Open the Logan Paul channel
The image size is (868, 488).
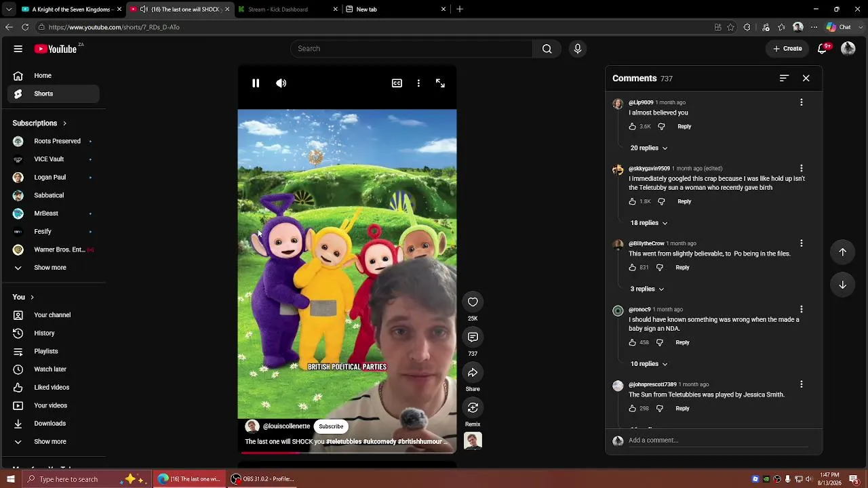pos(54,178)
